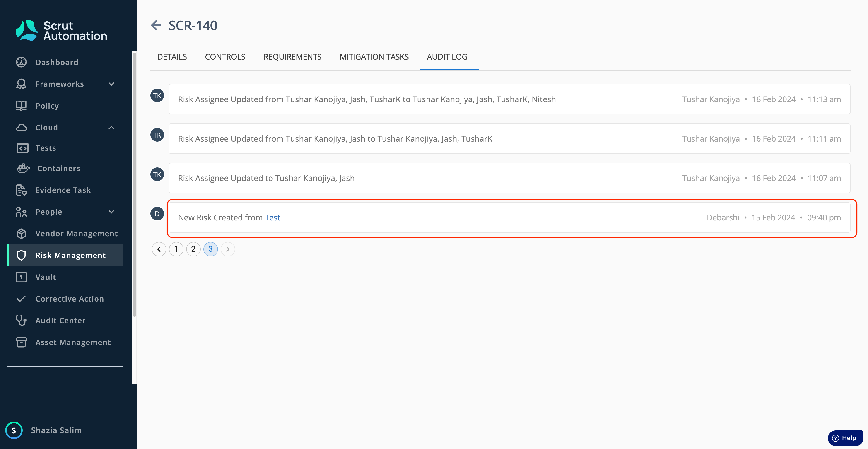The image size is (868, 449).
Task: Click the Shazia Salim user name
Action: click(56, 430)
